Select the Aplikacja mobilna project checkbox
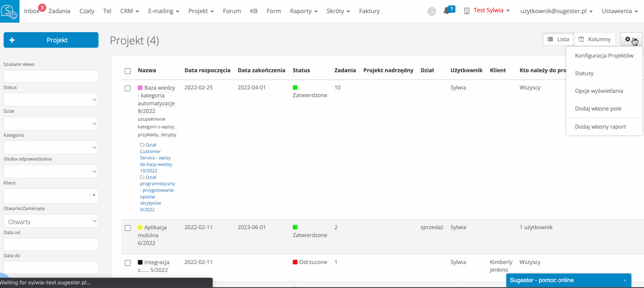644x288 pixels. pos(128,228)
